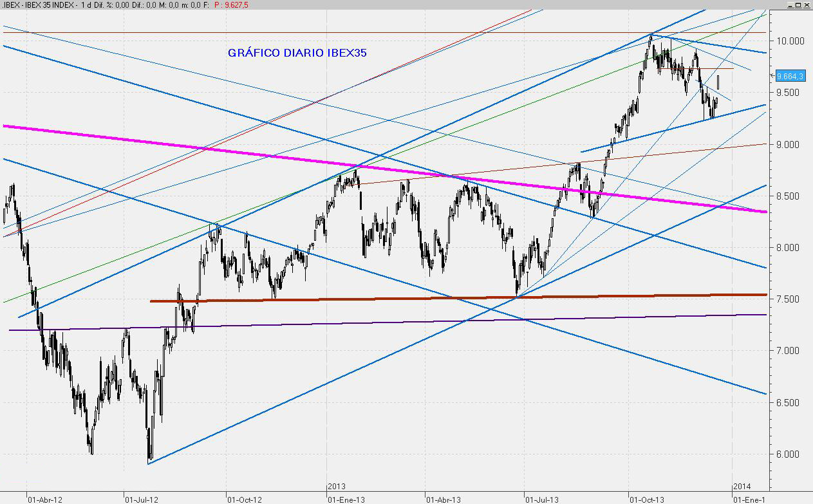Screen dimensions: 813x504
Task: Click the blue 9.664,3 current price tag
Action: pyautogui.click(x=790, y=76)
